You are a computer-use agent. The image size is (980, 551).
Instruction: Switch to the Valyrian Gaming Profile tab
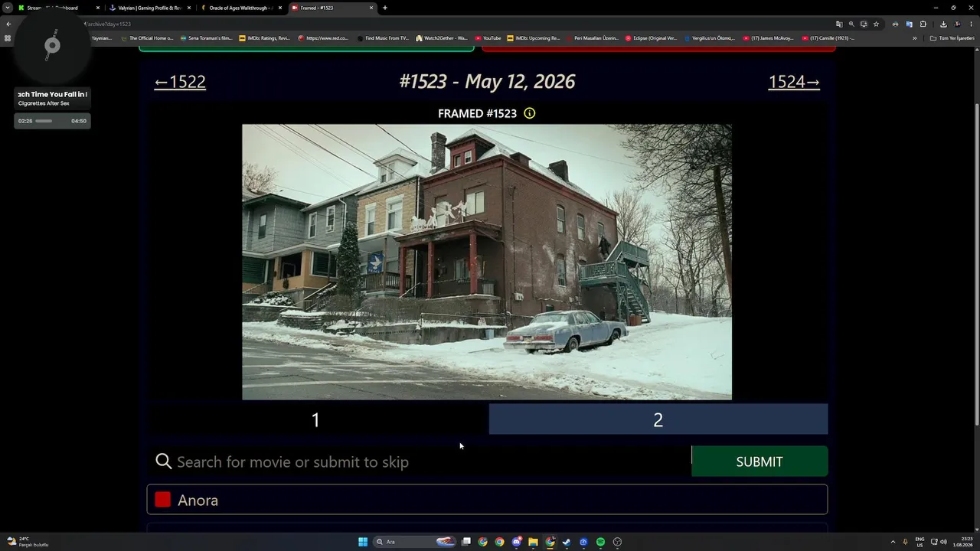(150, 8)
